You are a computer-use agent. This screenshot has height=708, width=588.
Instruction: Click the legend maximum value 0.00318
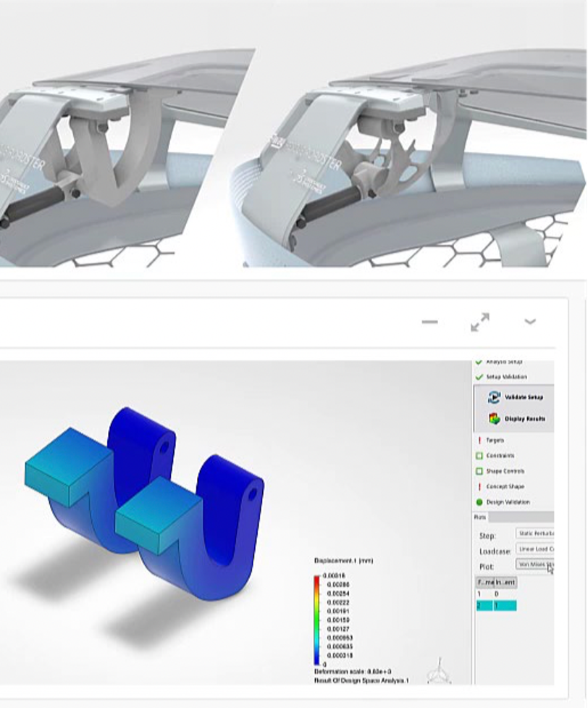336,575
